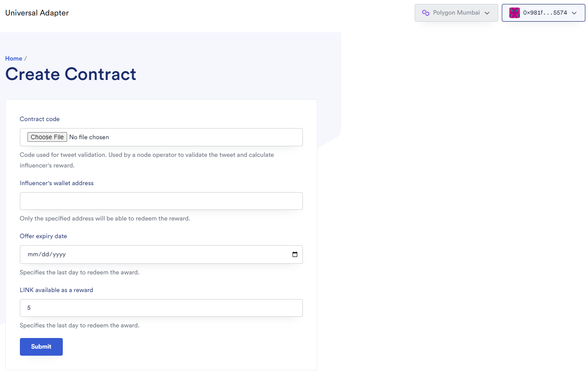Click the 'Contract code' field label
588x376 pixels.
[x=40, y=119]
